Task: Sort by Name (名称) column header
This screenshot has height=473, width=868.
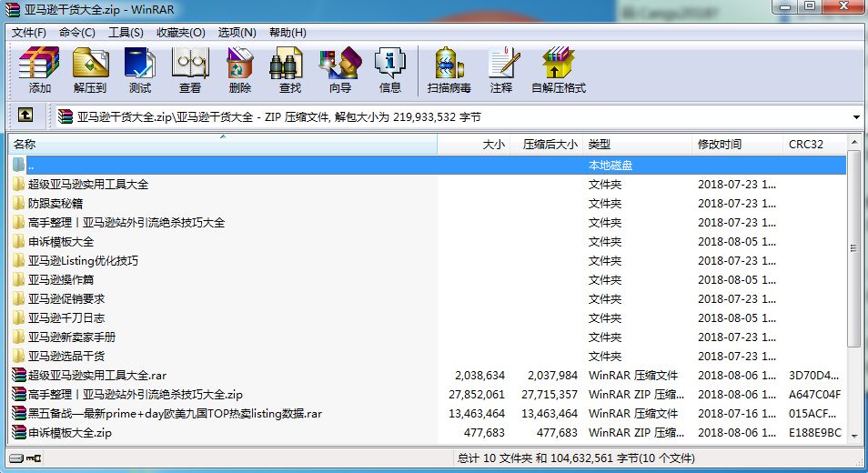Action: pos(223,145)
